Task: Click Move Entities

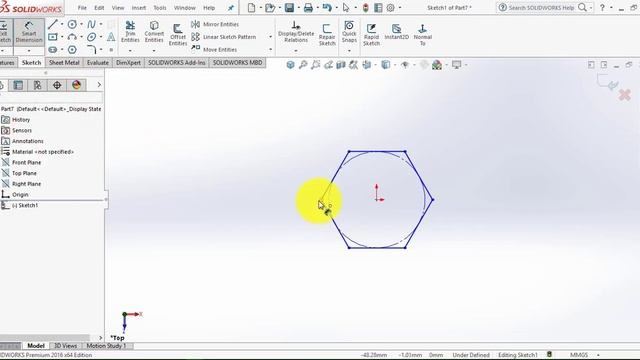Action: tap(214, 49)
